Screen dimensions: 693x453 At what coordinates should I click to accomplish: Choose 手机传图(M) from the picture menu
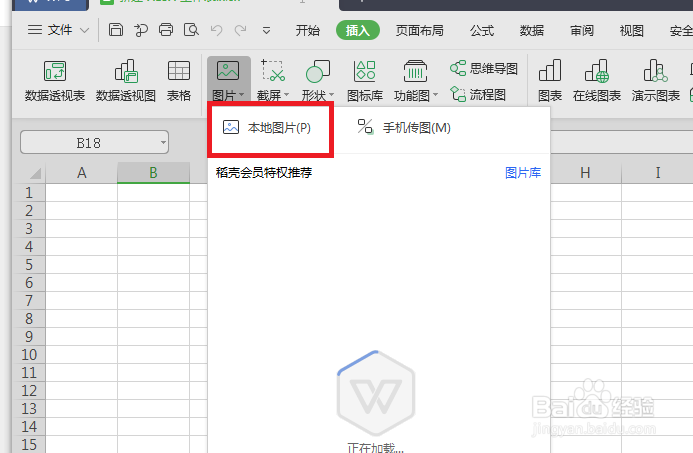click(404, 128)
